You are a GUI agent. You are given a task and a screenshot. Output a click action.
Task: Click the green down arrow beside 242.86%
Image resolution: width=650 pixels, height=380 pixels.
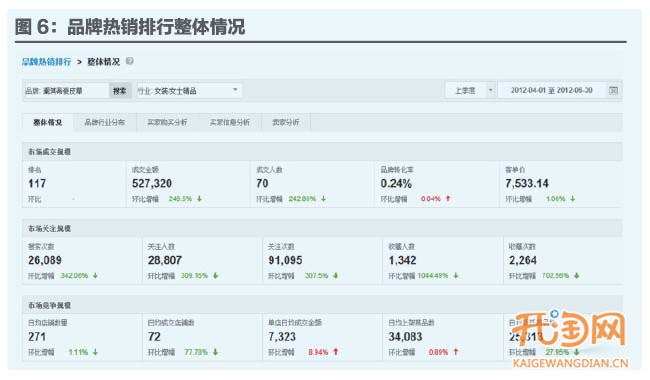(x=323, y=199)
